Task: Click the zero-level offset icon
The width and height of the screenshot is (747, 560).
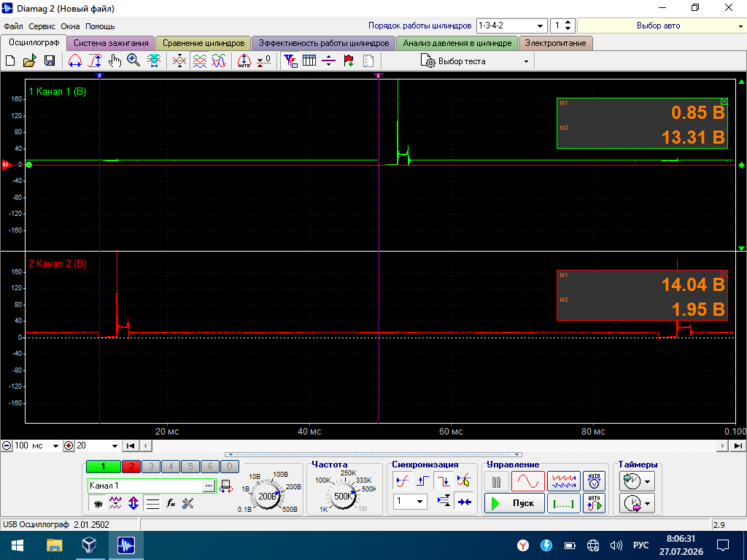Action: tap(263, 61)
